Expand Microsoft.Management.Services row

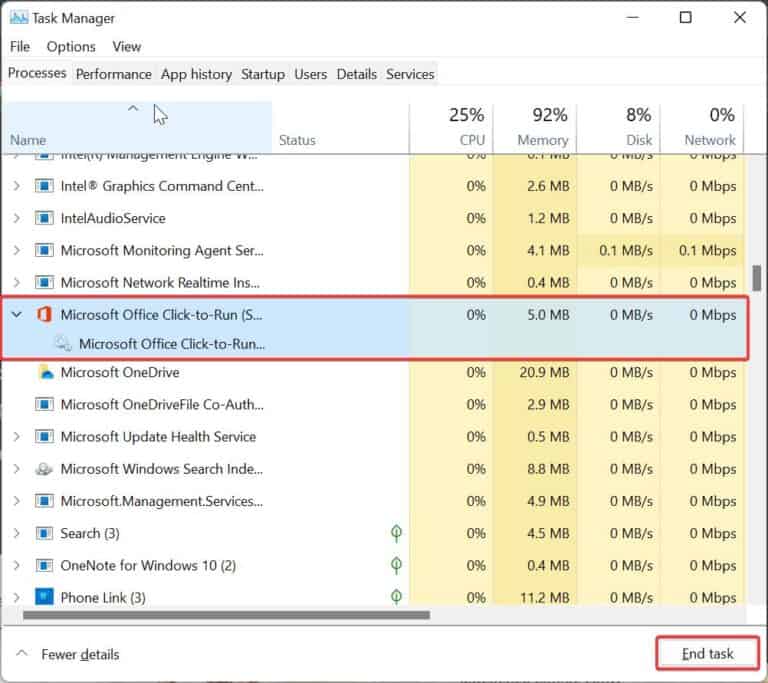(17, 501)
